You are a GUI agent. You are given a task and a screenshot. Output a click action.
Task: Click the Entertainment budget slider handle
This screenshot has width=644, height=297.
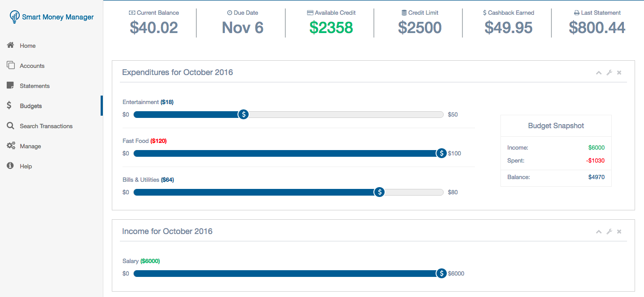243,114
